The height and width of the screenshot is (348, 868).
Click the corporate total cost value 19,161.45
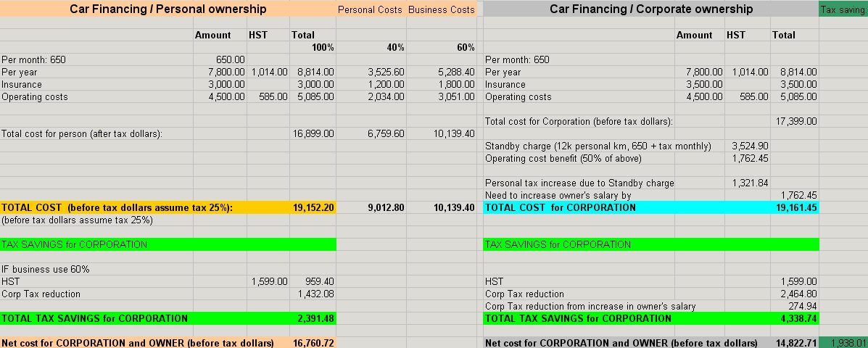(795, 207)
